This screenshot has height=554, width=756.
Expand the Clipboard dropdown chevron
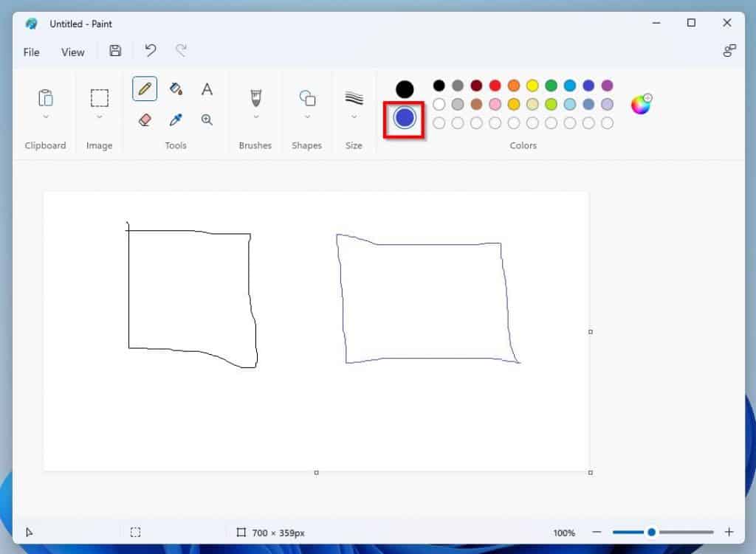[45, 117]
